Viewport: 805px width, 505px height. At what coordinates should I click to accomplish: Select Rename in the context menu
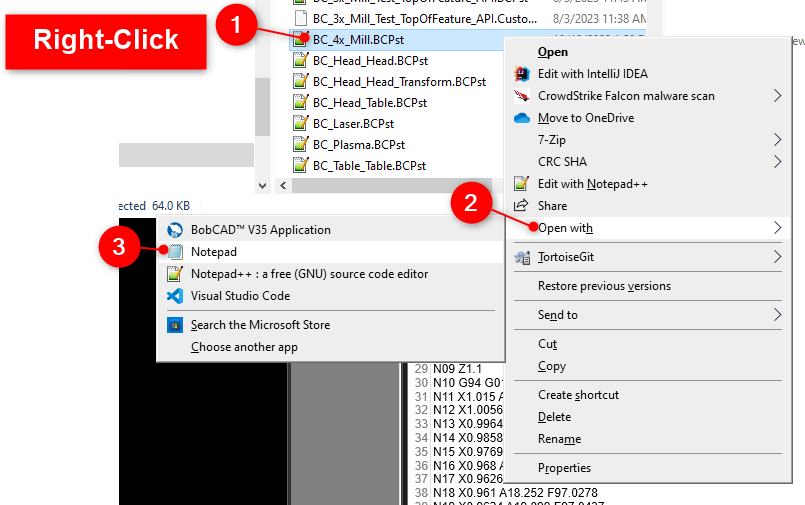559,439
